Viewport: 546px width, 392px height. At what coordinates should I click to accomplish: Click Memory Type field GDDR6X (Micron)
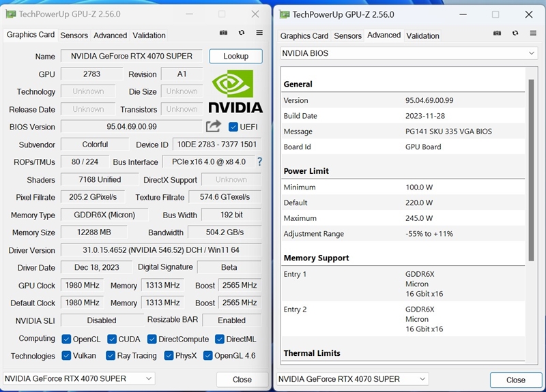[x=104, y=215]
